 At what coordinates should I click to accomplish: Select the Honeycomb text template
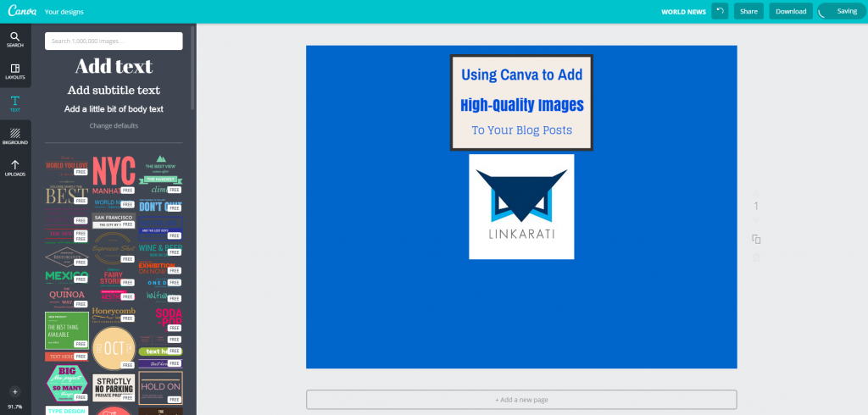[x=114, y=313]
